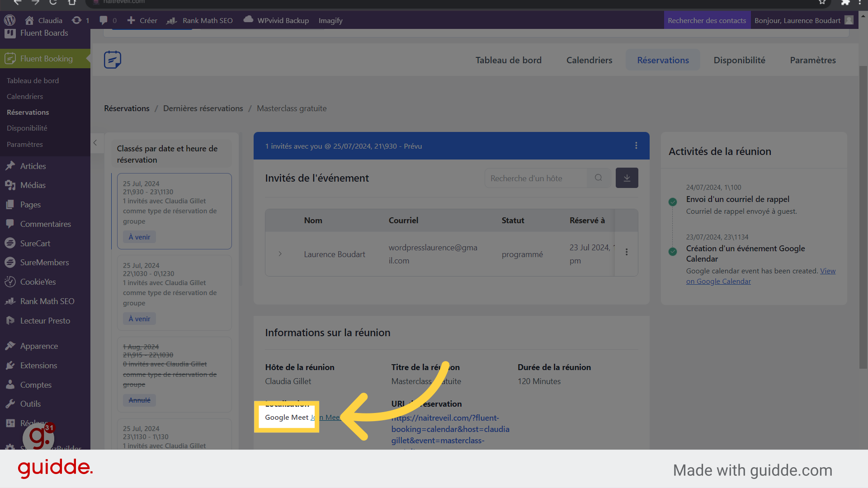Open WPvivid Backup in admin bar
The width and height of the screenshot is (868, 488).
click(x=276, y=20)
